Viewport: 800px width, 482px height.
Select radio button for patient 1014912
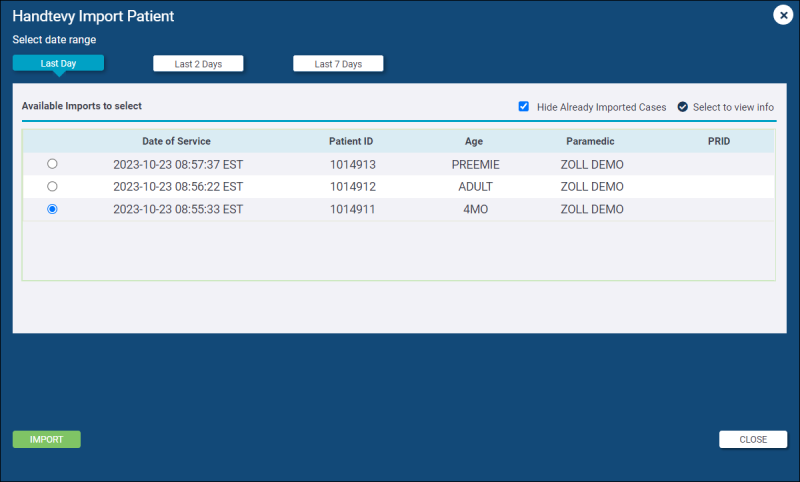52,186
